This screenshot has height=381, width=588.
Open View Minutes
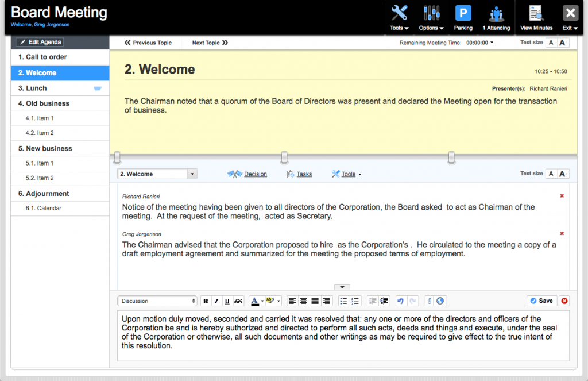tap(536, 18)
